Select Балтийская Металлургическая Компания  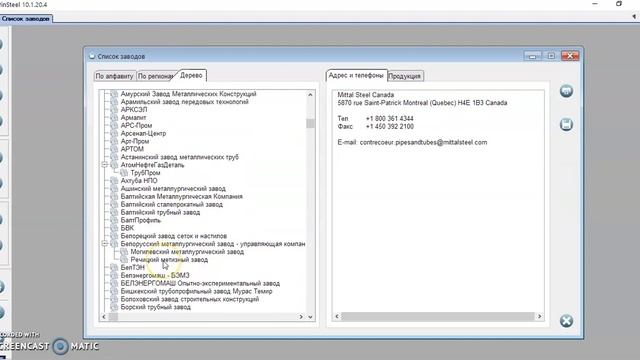(x=182, y=196)
